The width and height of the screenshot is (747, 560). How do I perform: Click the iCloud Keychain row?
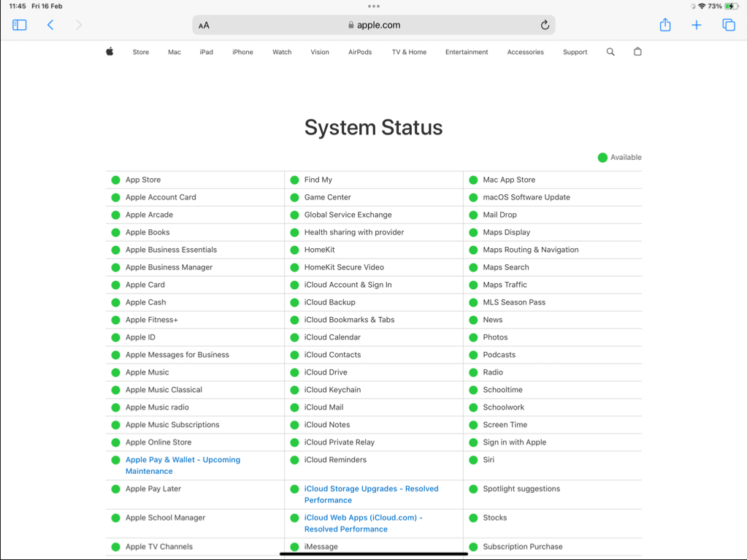coord(374,390)
